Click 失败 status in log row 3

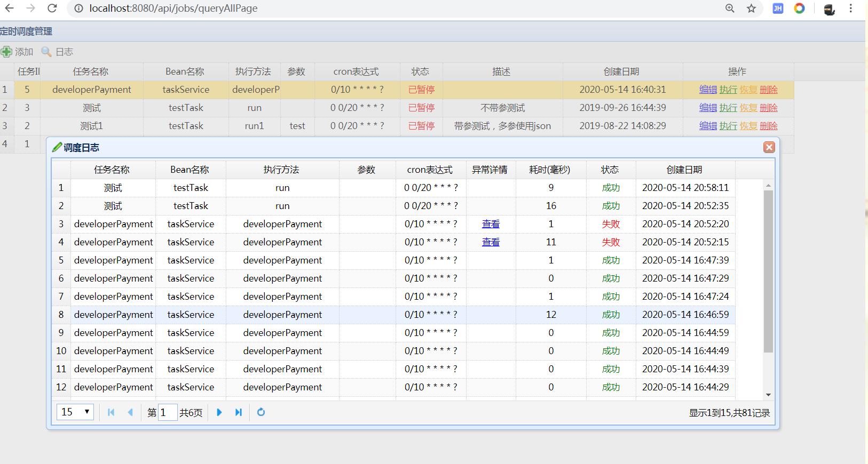coord(611,224)
